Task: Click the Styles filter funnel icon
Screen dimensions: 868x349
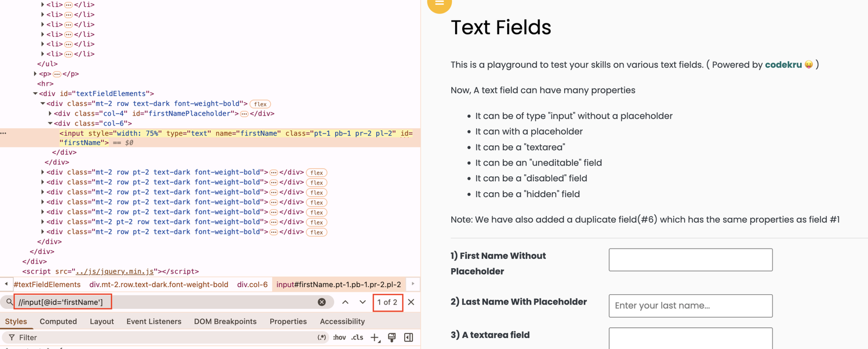Action: click(11, 338)
